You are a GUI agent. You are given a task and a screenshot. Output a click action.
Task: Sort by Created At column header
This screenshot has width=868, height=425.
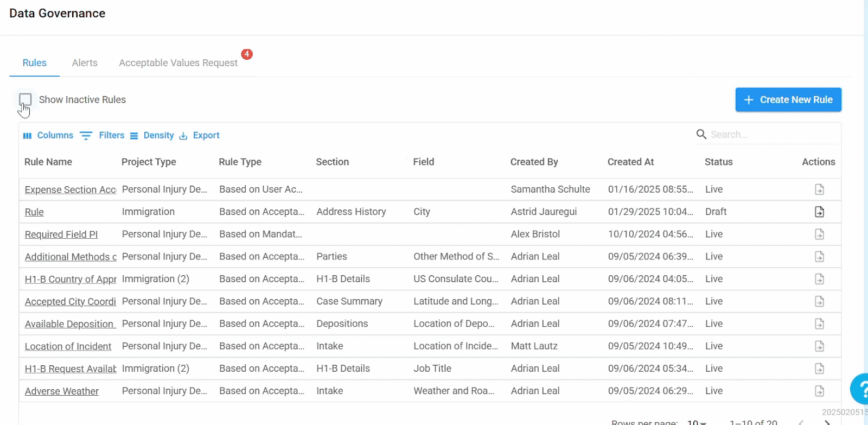(631, 162)
